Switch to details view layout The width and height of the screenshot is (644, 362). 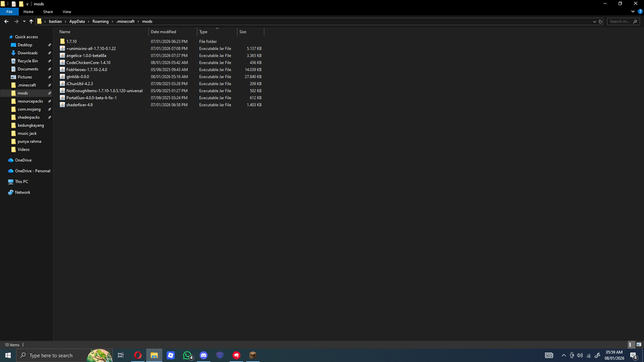click(x=631, y=345)
